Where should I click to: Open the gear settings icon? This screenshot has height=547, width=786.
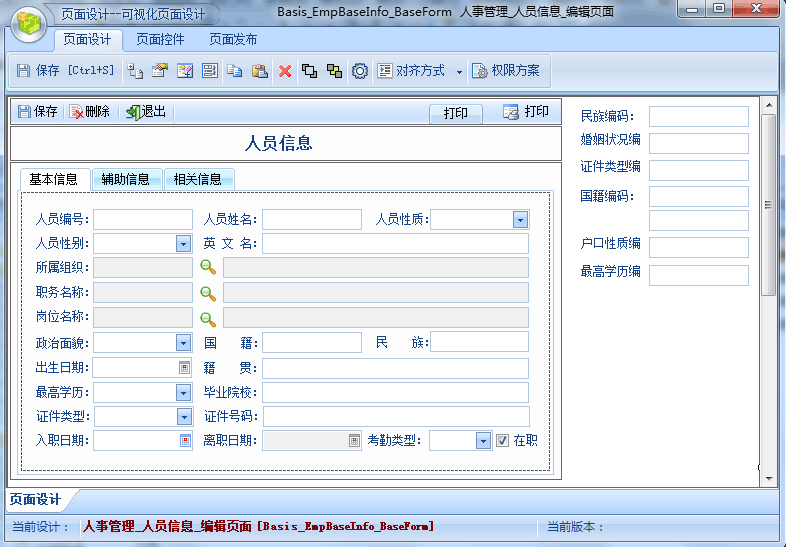(359, 71)
